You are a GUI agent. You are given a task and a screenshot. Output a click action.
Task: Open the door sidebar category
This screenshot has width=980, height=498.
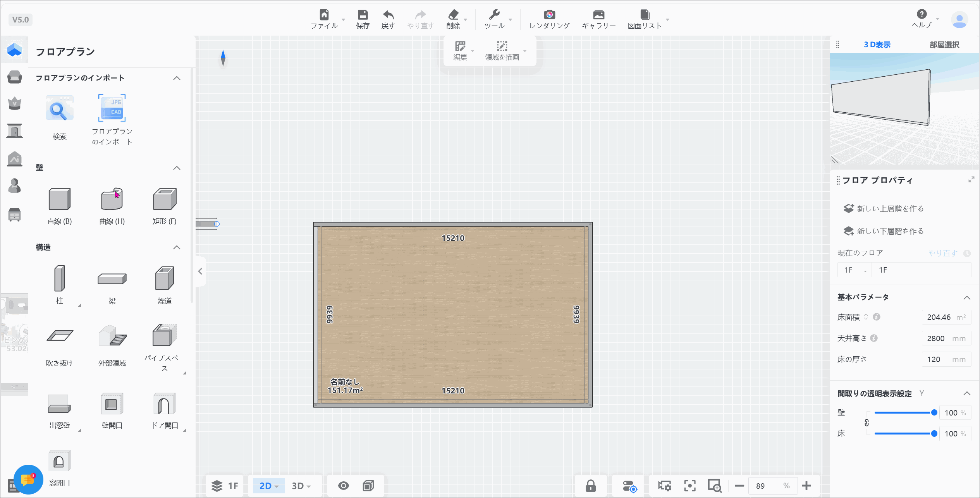pos(15,131)
